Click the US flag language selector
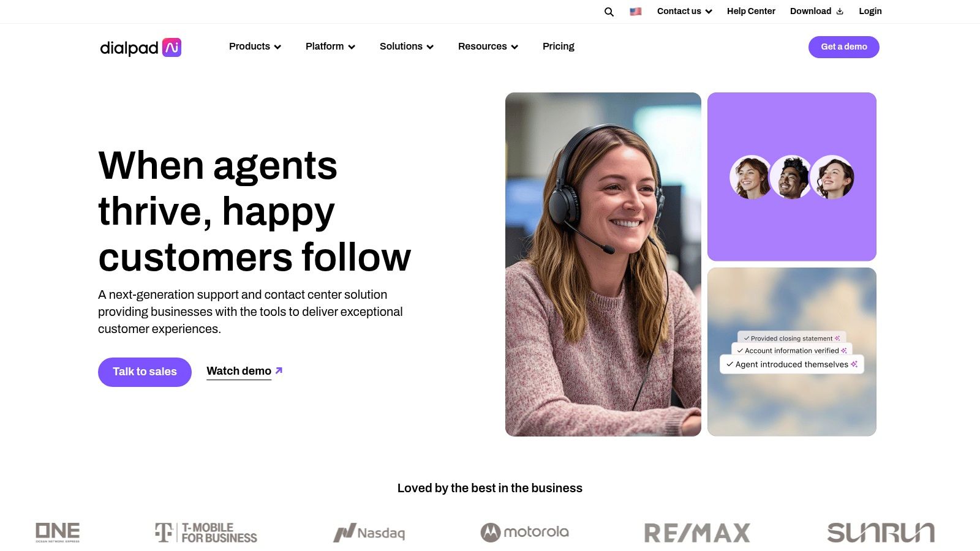 [x=636, y=11]
